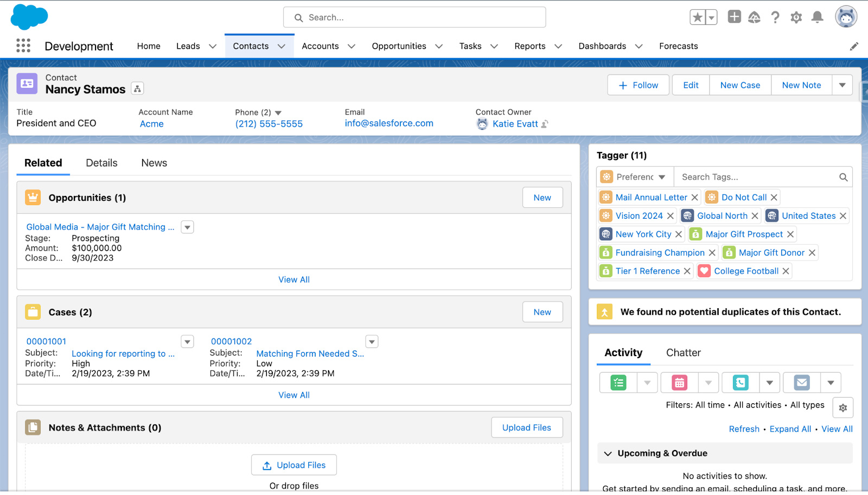Click the global actions plus icon
The image size is (868, 495).
pyautogui.click(x=734, y=17)
